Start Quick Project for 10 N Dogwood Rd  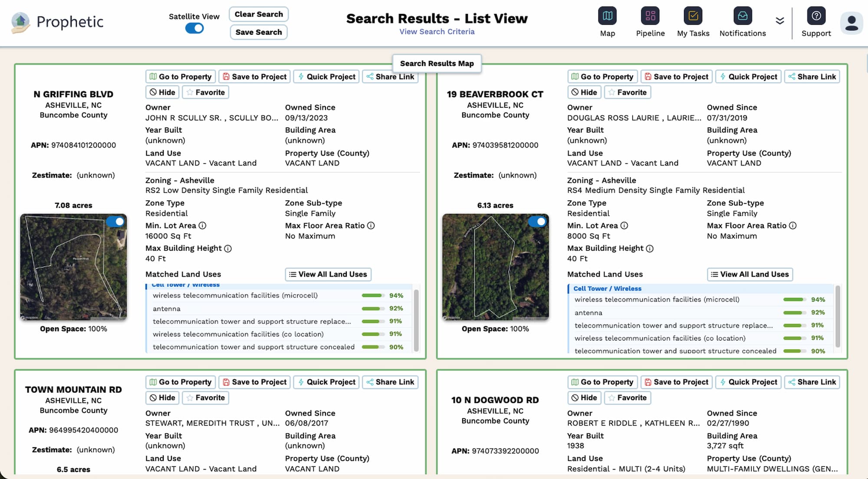[x=748, y=382]
